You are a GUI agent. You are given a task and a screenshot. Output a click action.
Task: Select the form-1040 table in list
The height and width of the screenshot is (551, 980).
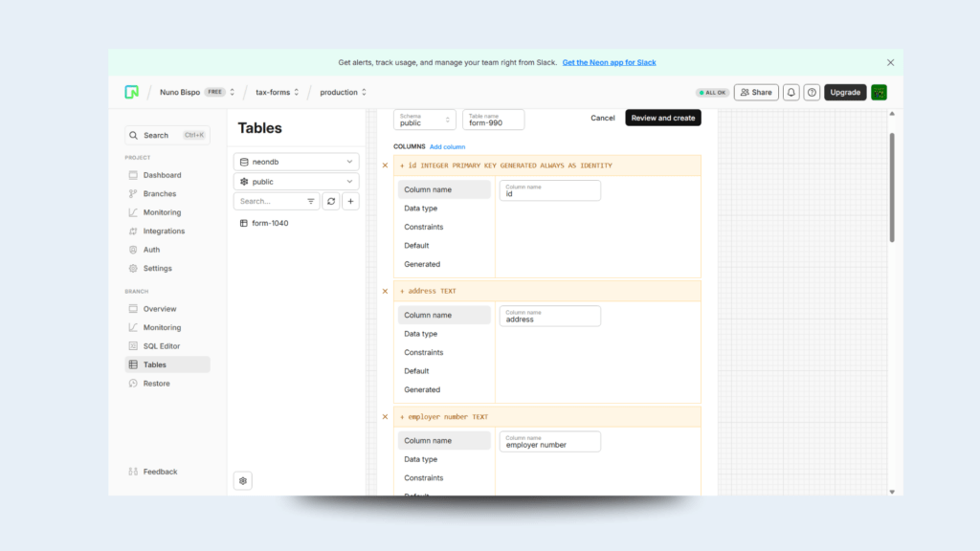(269, 223)
